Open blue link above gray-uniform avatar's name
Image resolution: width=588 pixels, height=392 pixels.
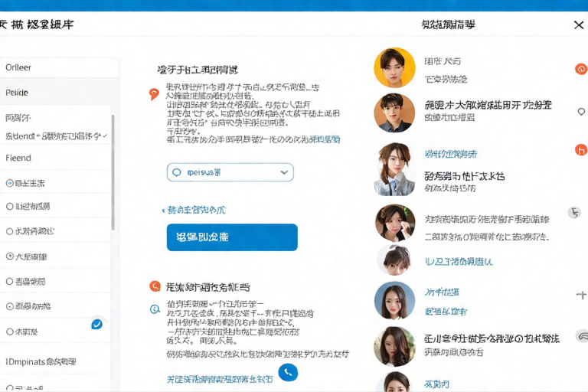[x=451, y=154]
